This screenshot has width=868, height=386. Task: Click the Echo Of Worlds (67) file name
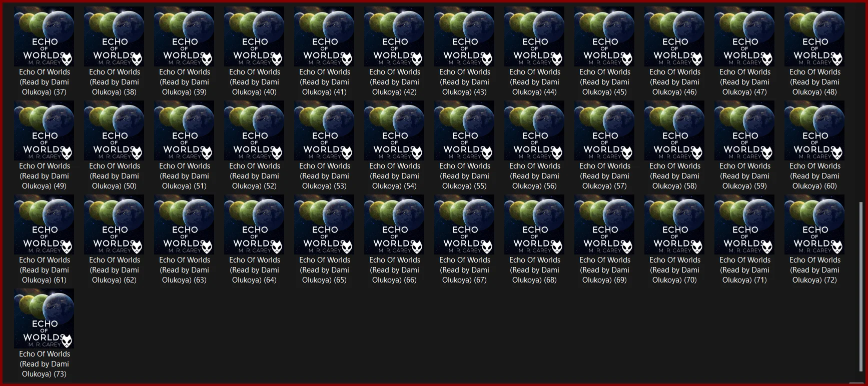(464, 270)
